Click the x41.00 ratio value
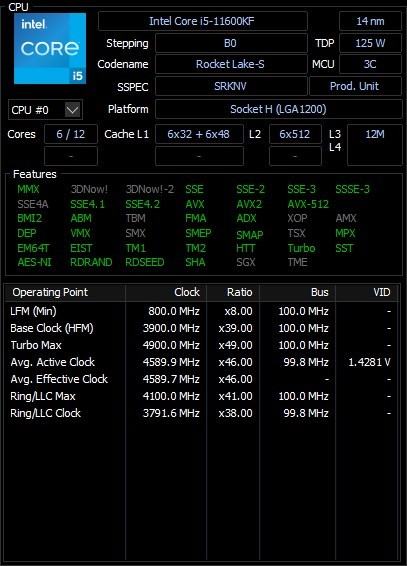 (x=236, y=396)
